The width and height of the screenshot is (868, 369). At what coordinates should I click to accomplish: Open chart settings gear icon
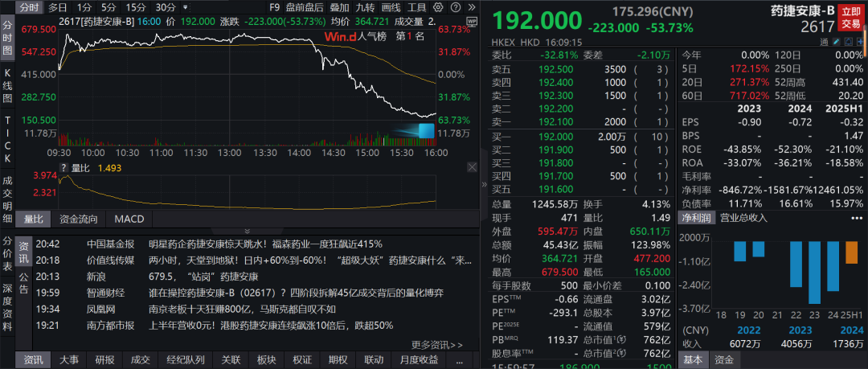coord(438,7)
